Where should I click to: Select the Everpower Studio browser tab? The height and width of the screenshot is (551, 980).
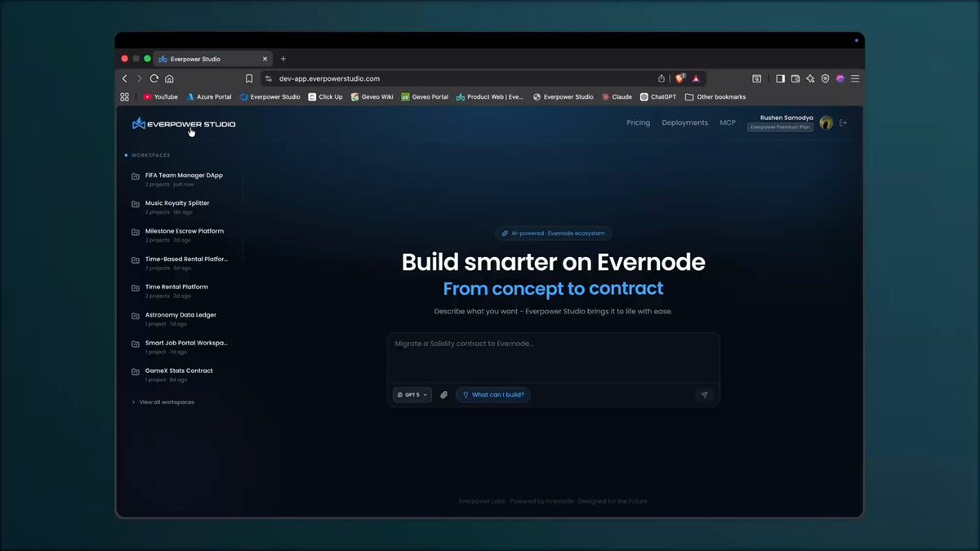coord(214,59)
